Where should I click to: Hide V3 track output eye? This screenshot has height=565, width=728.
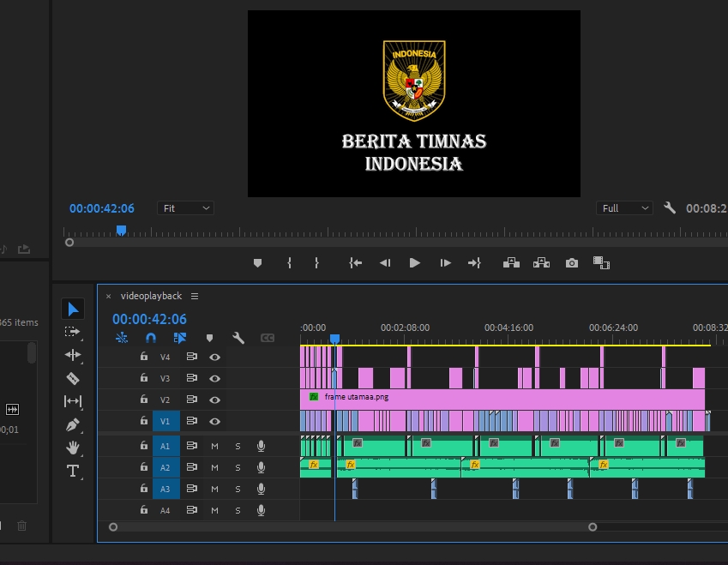pos(214,378)
